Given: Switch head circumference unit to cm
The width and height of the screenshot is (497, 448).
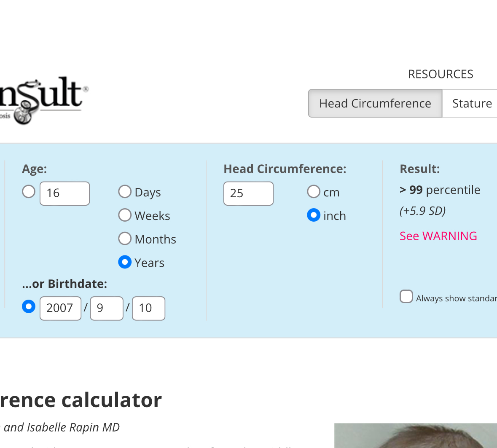Looking at the screenshot, I should [x=314, y=191].
